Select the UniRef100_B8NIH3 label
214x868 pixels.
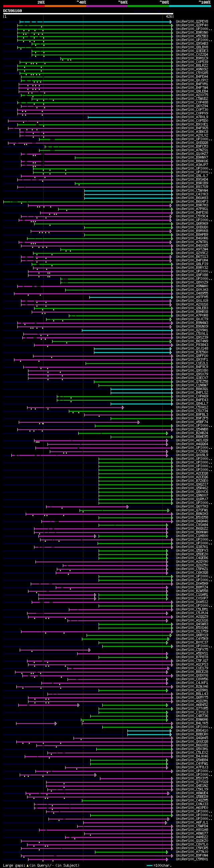(x=192, y=514)
